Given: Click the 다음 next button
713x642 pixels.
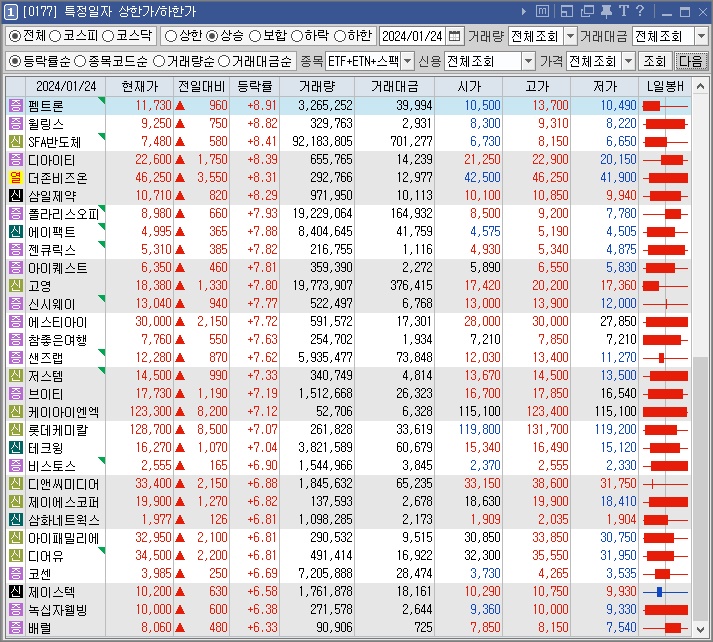Looking at the screenshot, I should click(x=691, y=61).
